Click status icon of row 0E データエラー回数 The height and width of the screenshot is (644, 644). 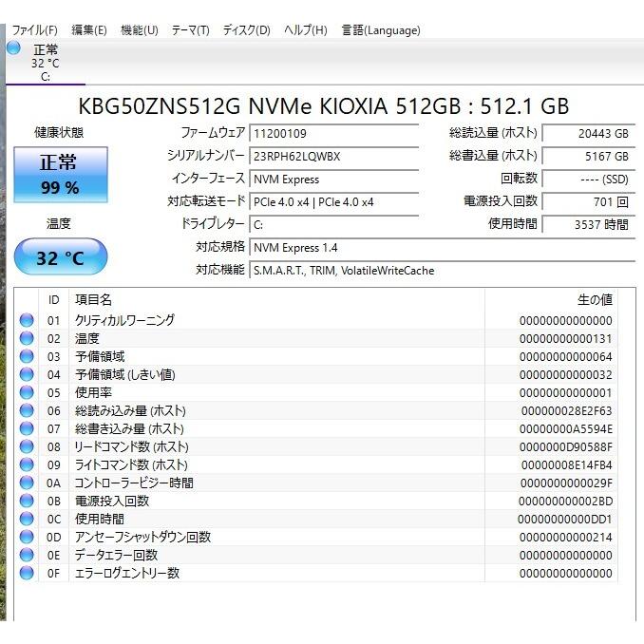point(27,555)
